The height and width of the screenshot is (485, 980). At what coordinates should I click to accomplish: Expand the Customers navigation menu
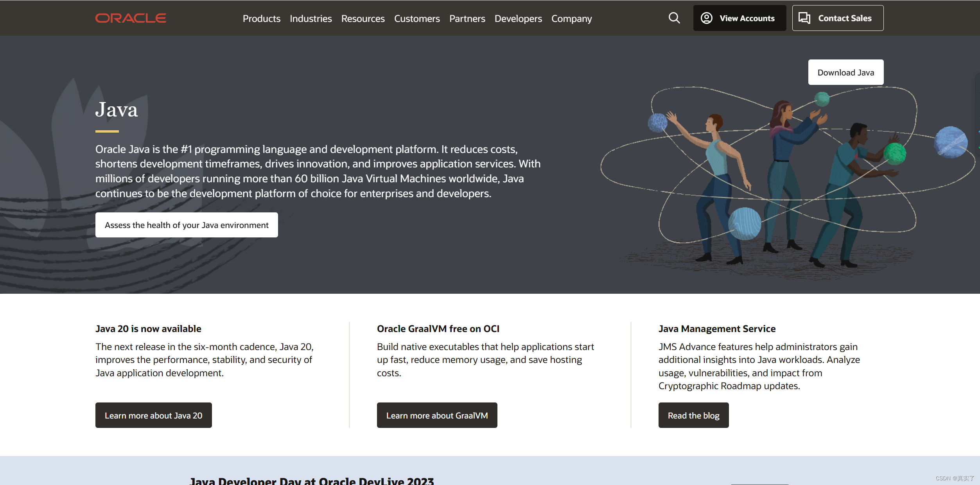416,18
